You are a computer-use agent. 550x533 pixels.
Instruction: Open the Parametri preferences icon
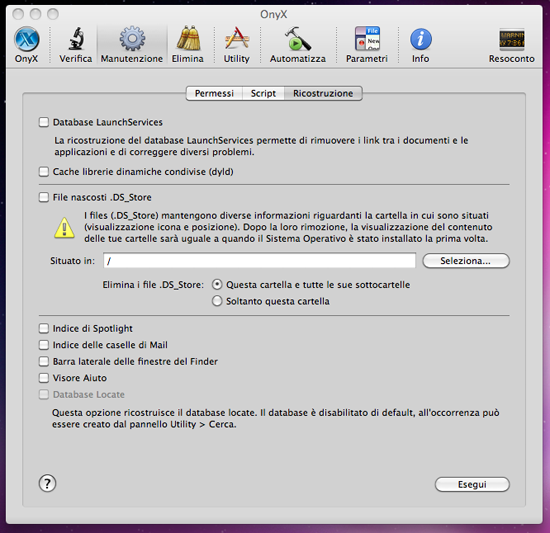click(x=367, y=39)
